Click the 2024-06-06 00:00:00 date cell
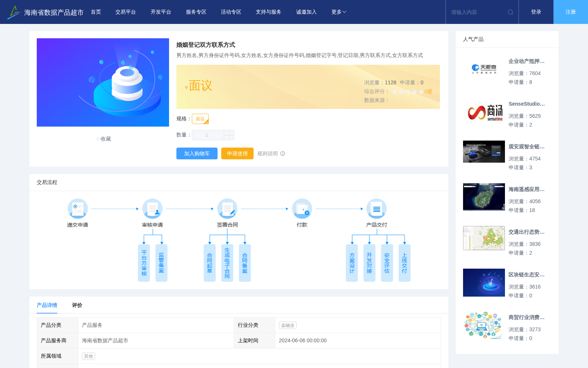Viewport: 588px width, 368px height. click(358, 341)
